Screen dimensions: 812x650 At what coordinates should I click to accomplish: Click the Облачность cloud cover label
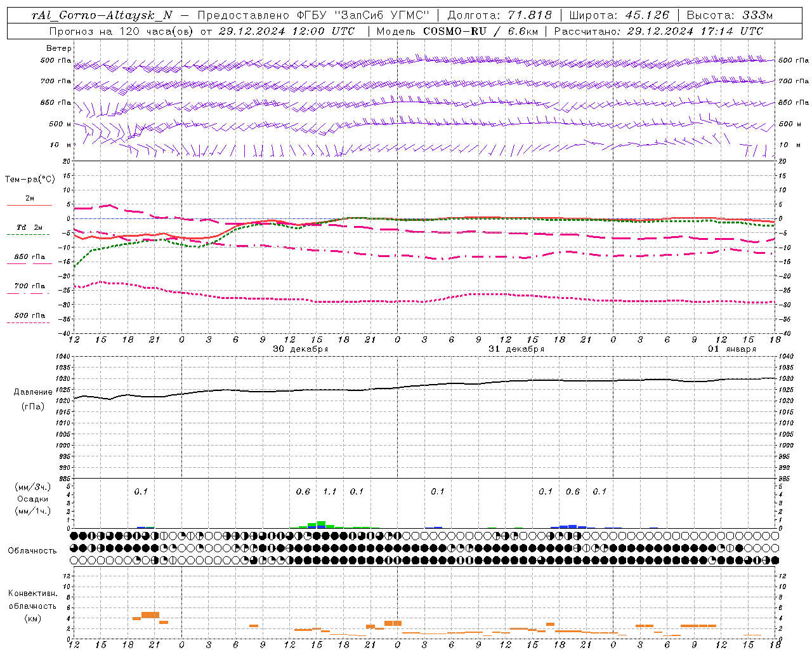32,550
